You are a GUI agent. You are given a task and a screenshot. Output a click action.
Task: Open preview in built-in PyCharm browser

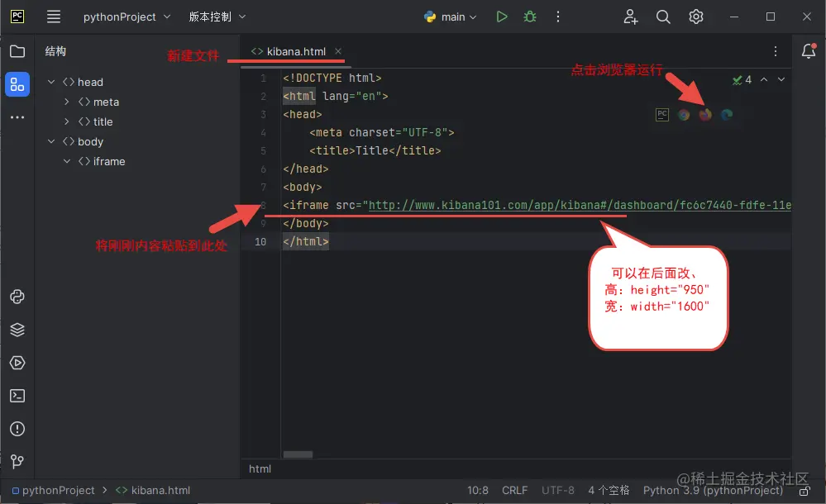pyautogui.click(x=662, y=114)
